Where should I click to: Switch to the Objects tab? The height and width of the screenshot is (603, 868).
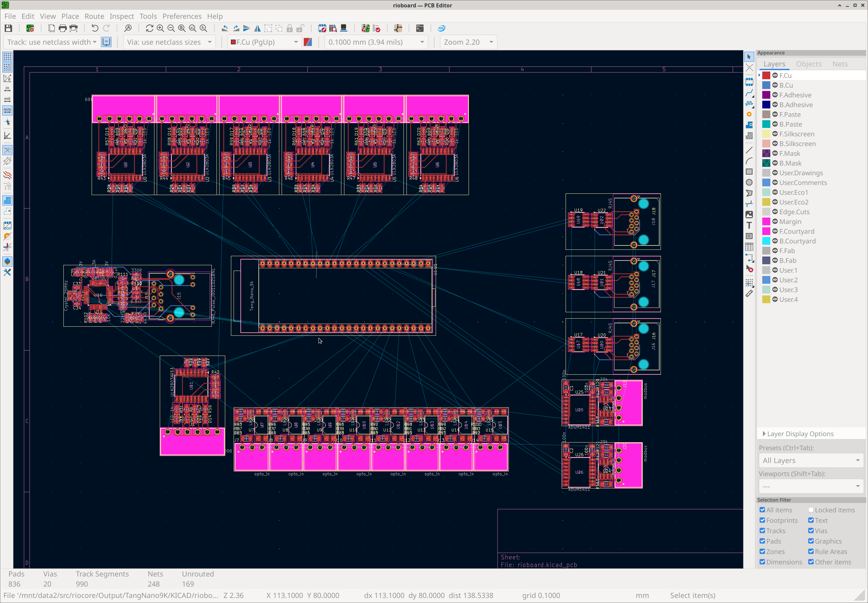[808, 64]
